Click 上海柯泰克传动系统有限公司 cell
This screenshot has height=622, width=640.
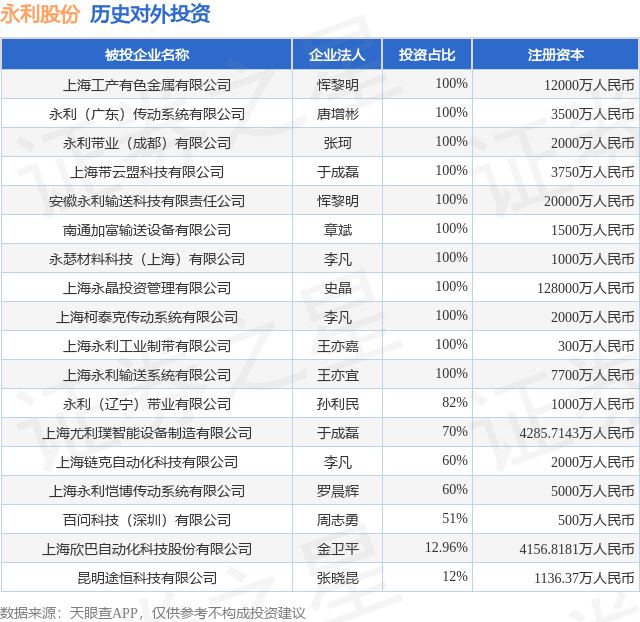(x=147, y=317)
